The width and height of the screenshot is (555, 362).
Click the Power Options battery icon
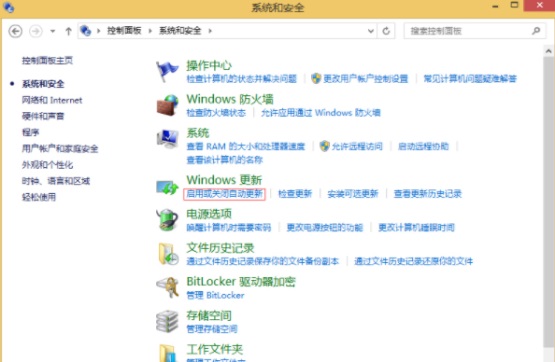167,220
